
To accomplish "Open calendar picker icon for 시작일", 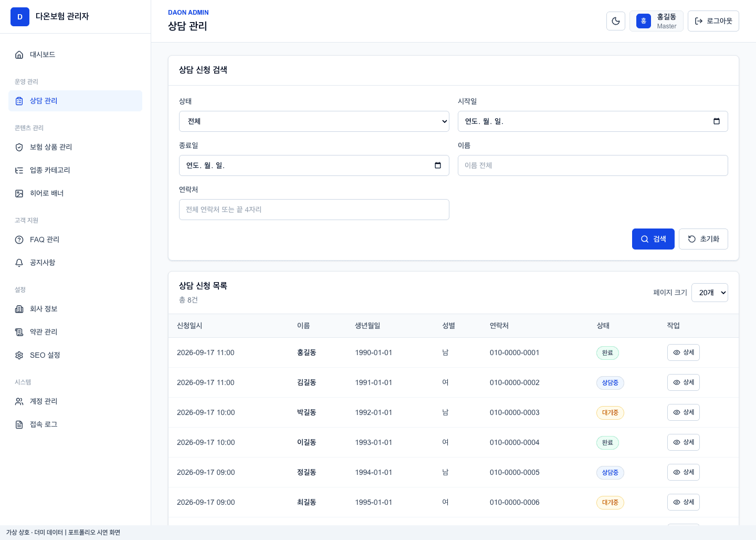I will 717,121.
